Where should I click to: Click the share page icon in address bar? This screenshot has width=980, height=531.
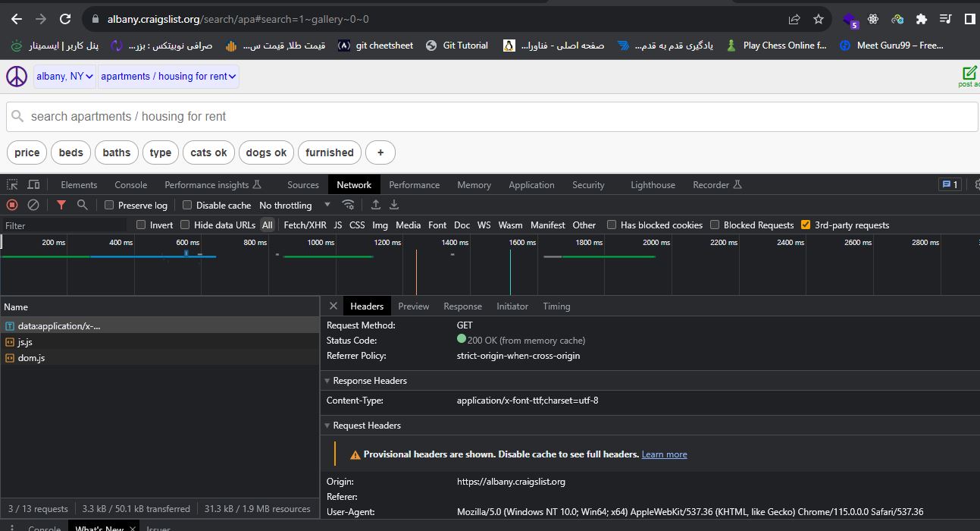coord(794,19)
